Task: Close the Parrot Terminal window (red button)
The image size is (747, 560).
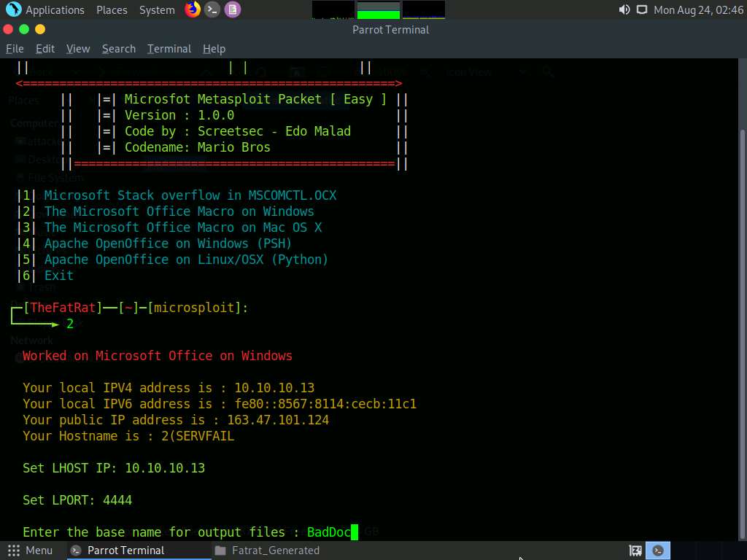Action: click(x=8, y=29)
